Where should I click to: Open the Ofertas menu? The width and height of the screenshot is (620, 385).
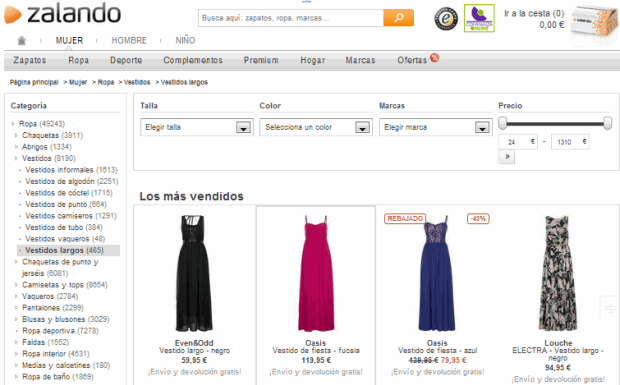pos(412,60)
